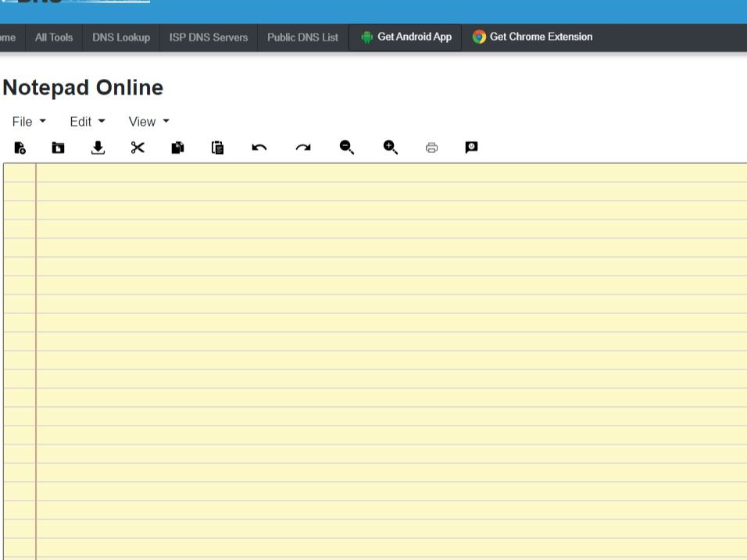The width and height of the screenshot is (747, 560).
Task: Click the Open file folder icon
Action: click(58, 148)
